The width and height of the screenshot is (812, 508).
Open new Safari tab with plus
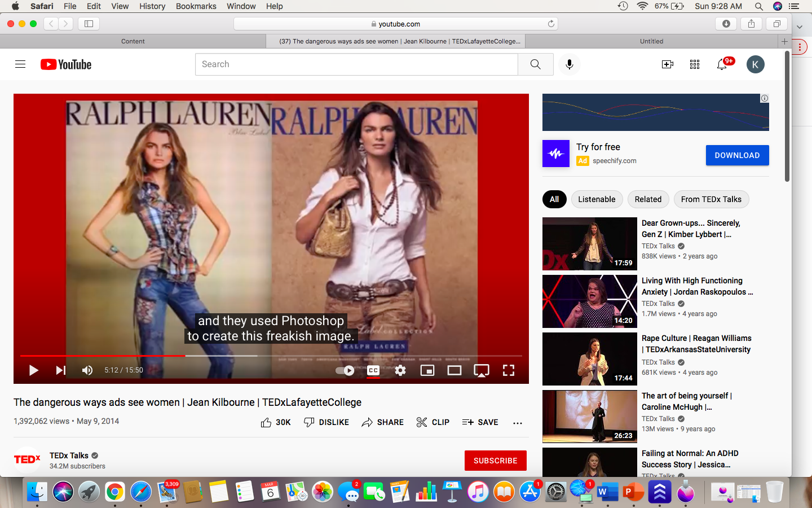pos(784,41)
